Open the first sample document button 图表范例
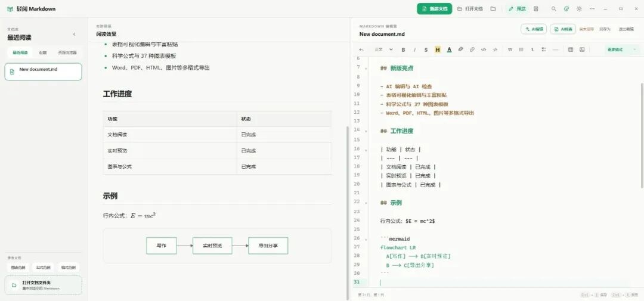Screen dimensions: 644x301 click(x=18, y=268)
